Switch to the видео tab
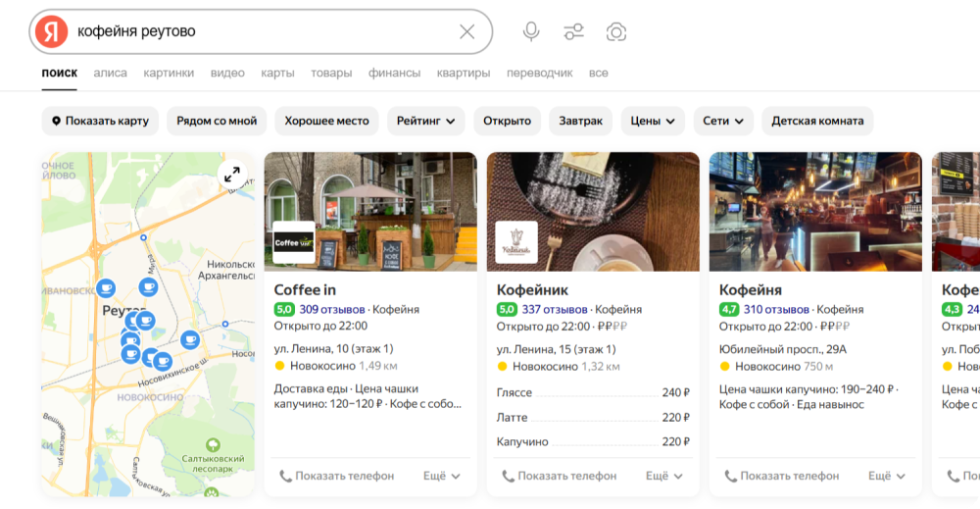The height and width of the screenshot is (509, 980). pos(227,74)
